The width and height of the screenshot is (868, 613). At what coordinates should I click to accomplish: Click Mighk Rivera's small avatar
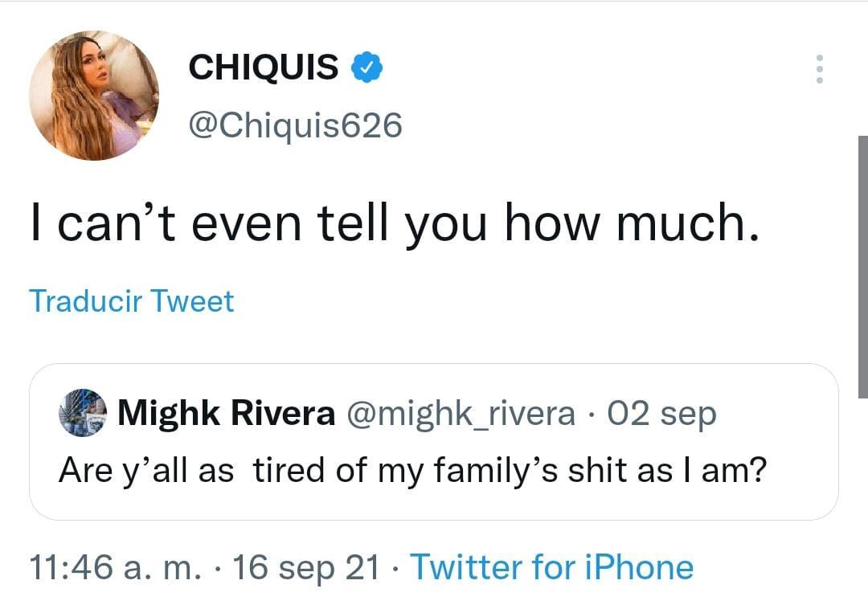(x=83, y=413)
